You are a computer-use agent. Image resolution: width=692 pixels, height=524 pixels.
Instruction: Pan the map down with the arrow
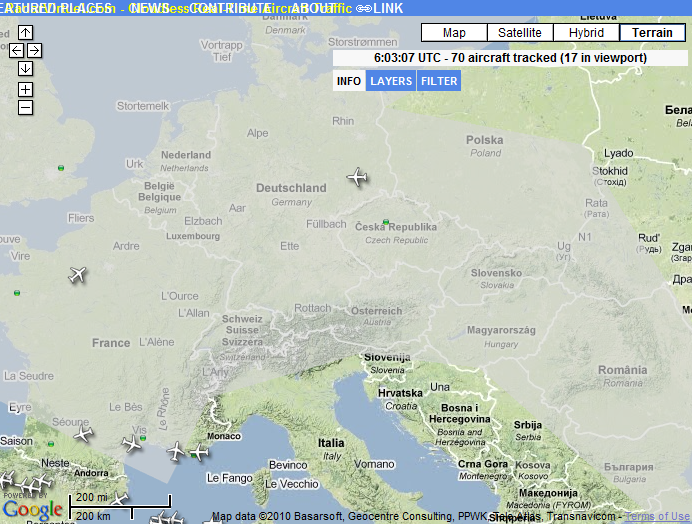pyautogui.click(x=25, y=68)
